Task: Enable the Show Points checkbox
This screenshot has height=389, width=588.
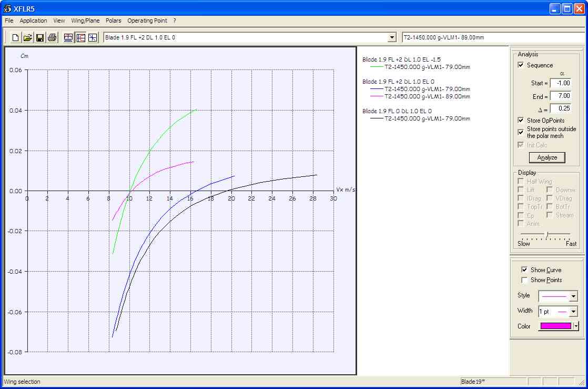Action: (x=524, y=280)
